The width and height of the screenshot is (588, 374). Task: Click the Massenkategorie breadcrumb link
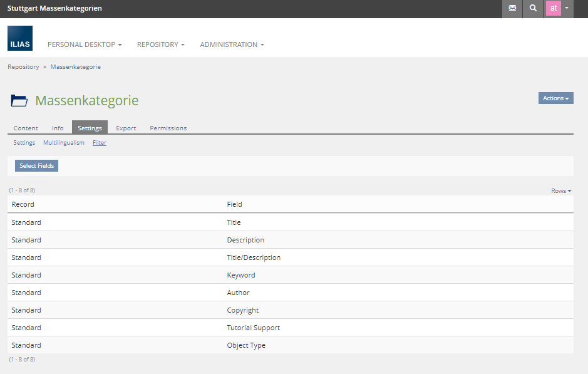pyautogui.click(x=75, y=66)
